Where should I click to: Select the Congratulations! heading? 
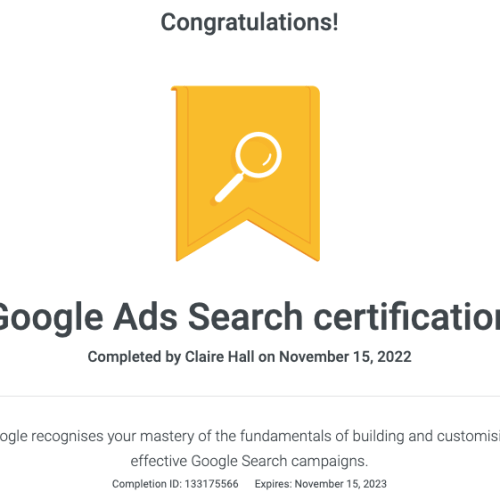[249, 22]
